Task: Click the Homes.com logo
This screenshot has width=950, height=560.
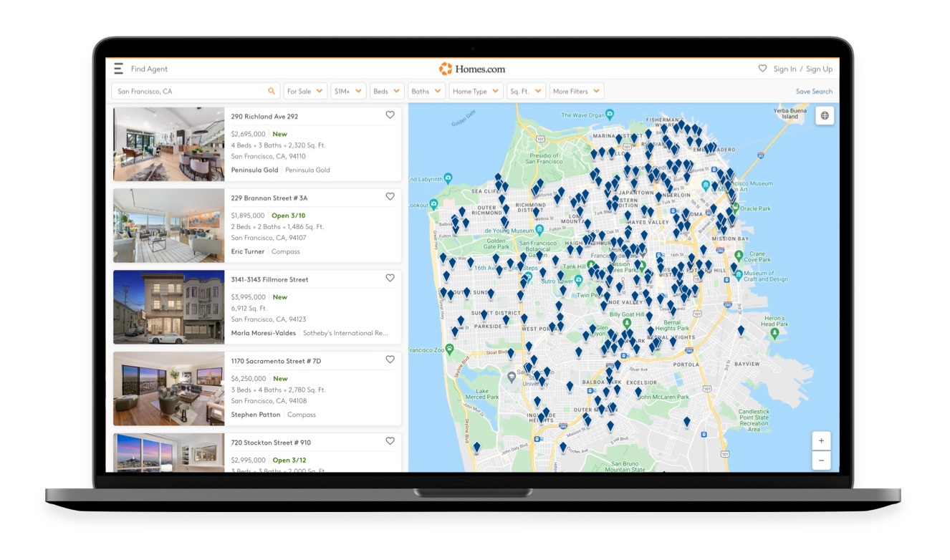Action: [x=472, y=69]
